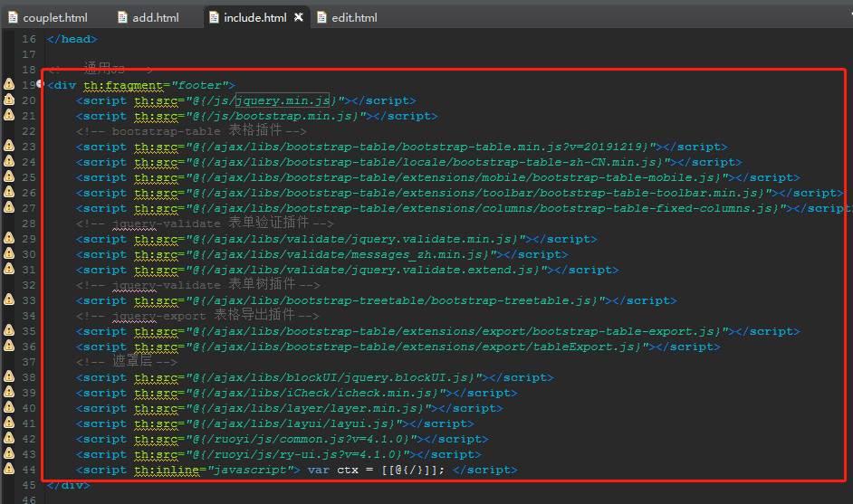This screenshot has width=853, height=504.
Task: Click the warning marker on line 29
Action: (9, 238)
